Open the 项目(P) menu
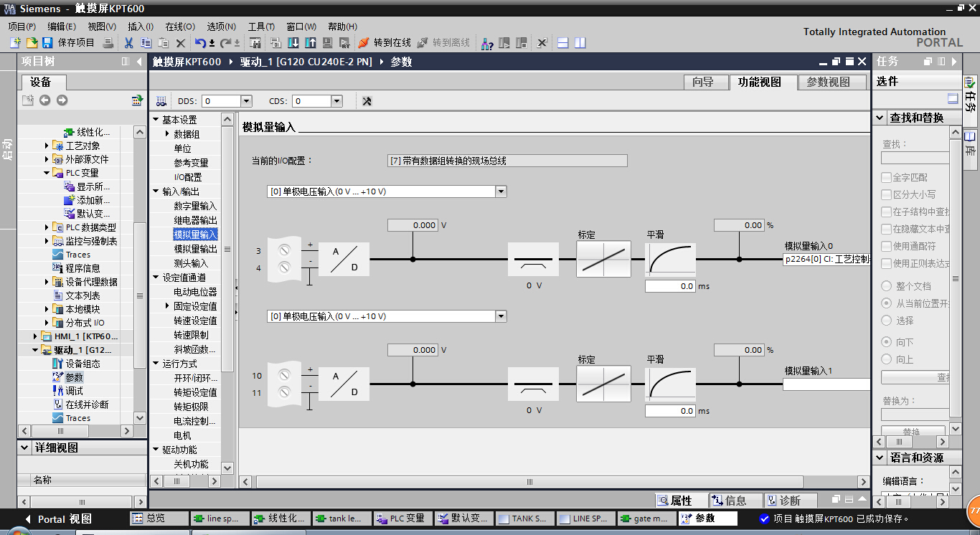Viewport: 980px width, 535px height. point(22,27)
